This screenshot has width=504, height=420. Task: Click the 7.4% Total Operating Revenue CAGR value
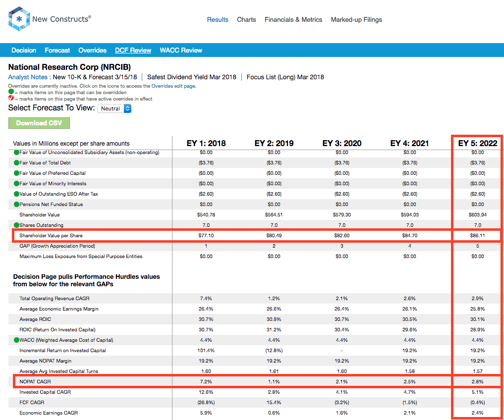pos(206,299)
